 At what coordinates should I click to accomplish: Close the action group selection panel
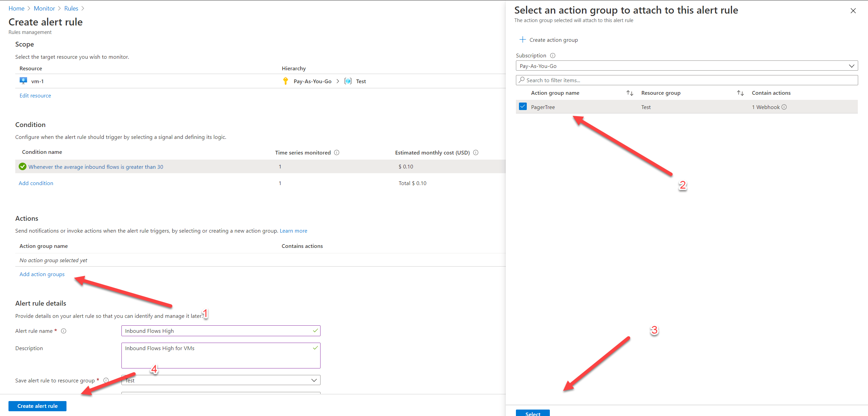[853, 11]
